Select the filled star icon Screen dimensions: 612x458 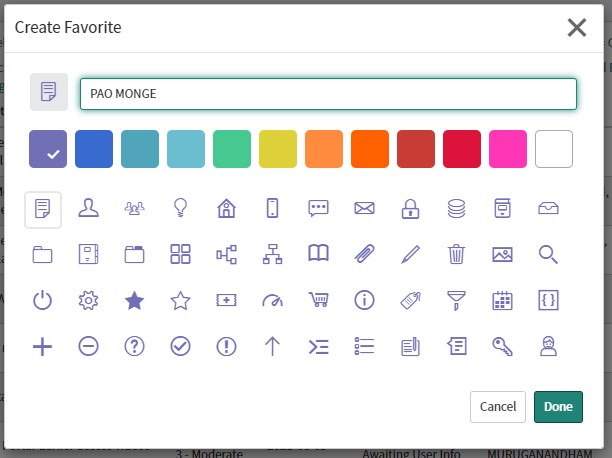[134, 300]
